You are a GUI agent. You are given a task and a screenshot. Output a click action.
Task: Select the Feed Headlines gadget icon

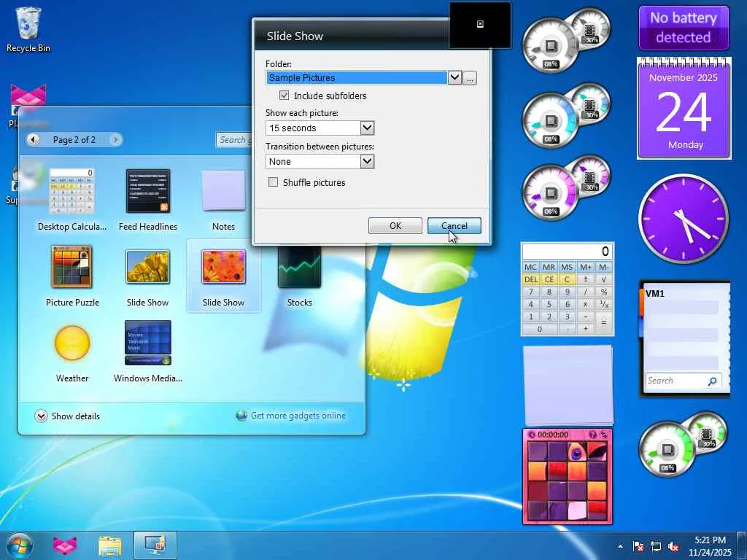click(147, 192)
